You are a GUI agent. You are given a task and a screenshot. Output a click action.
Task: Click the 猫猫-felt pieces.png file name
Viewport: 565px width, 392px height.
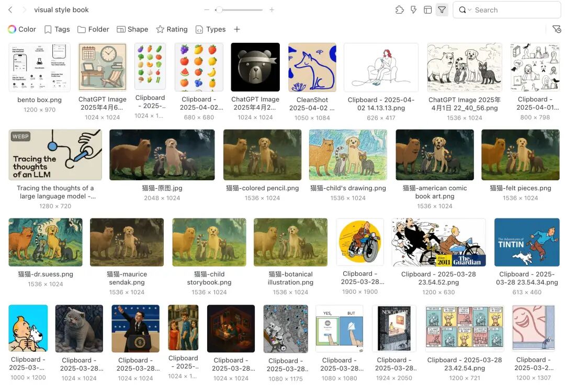521,188
